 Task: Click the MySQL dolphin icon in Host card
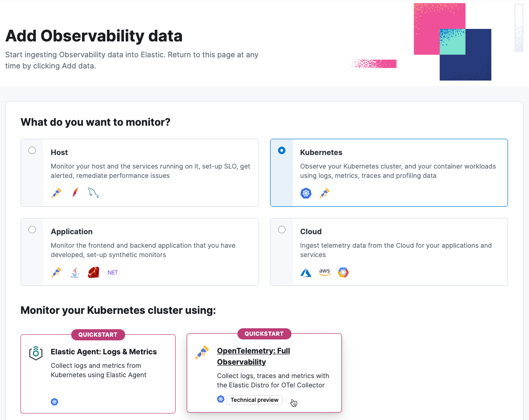pyautogui.click(x=94, y=193)
